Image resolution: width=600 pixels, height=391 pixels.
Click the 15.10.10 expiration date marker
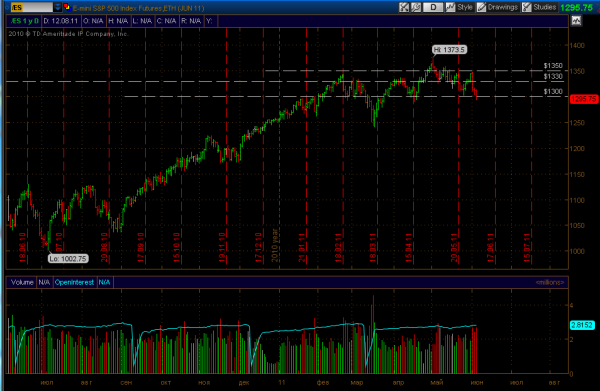pyautogui.click(x=176, y=247)
